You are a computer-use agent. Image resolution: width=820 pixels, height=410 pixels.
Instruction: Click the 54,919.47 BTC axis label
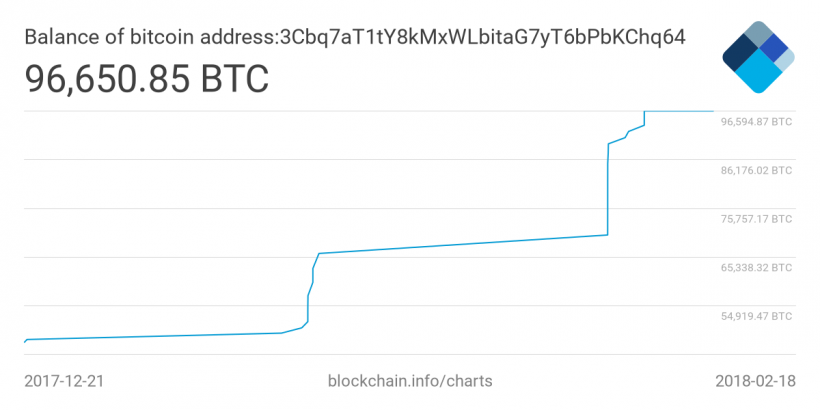click(x=756, y=316)
